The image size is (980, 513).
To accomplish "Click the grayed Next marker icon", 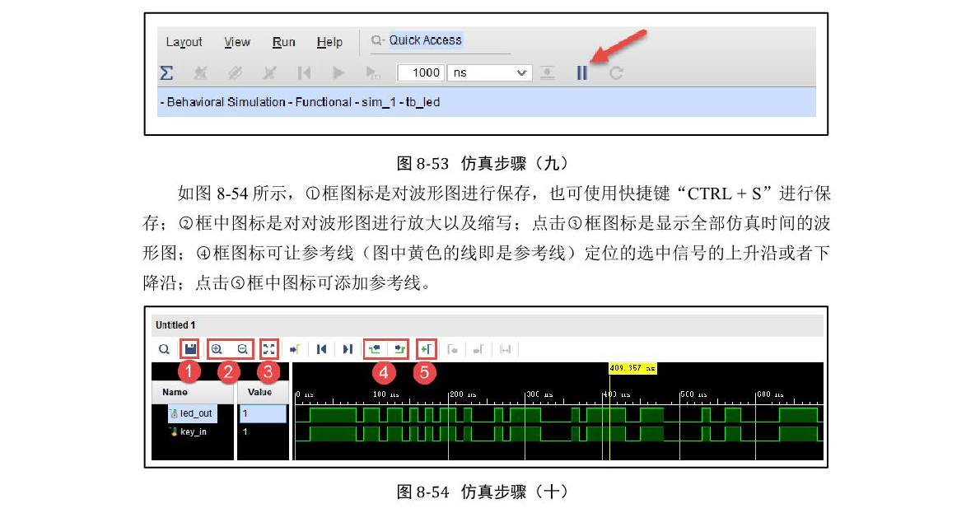I will click(478, 349).
